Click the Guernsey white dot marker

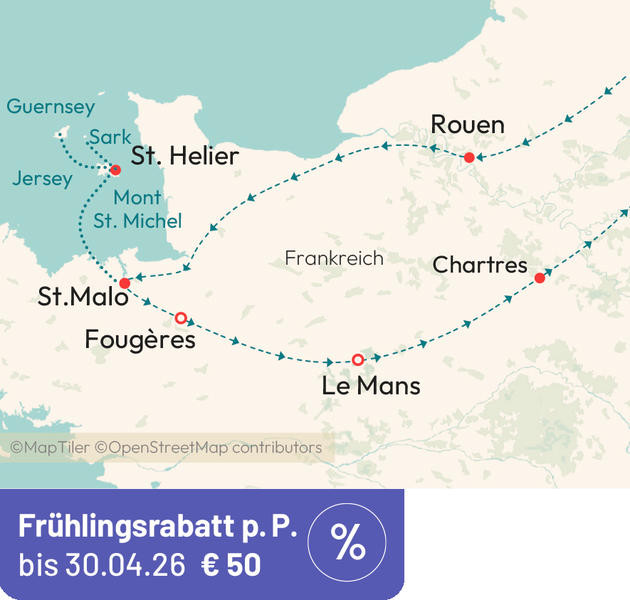pos(61,133)
